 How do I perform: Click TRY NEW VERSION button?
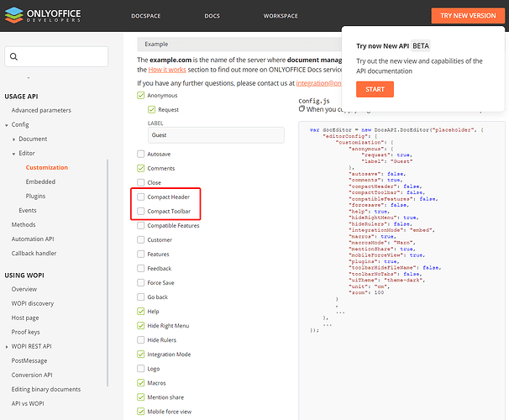(468, 16)
